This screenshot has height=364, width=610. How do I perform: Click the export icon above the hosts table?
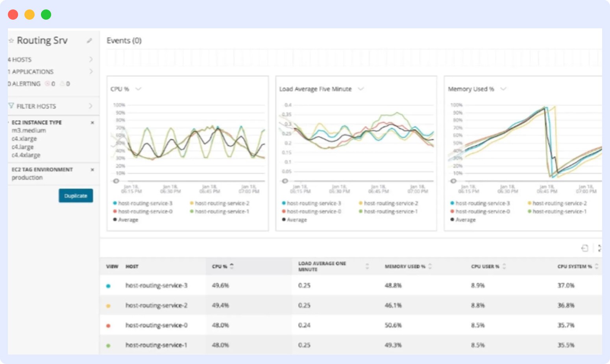585,248
